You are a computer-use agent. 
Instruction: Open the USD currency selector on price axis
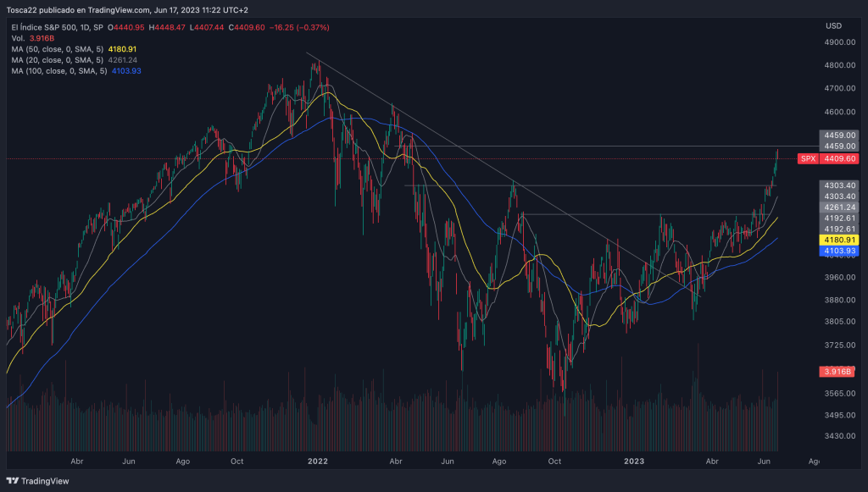point(833,25)
